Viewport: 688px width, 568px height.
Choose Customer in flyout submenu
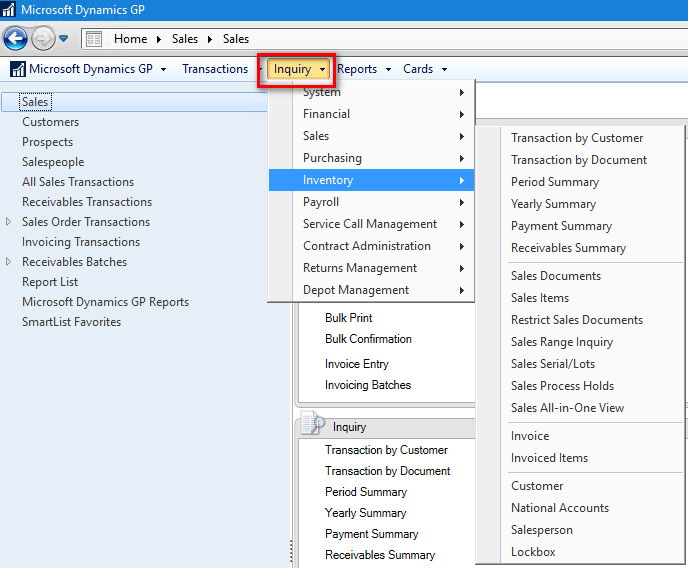pos(537,486)
